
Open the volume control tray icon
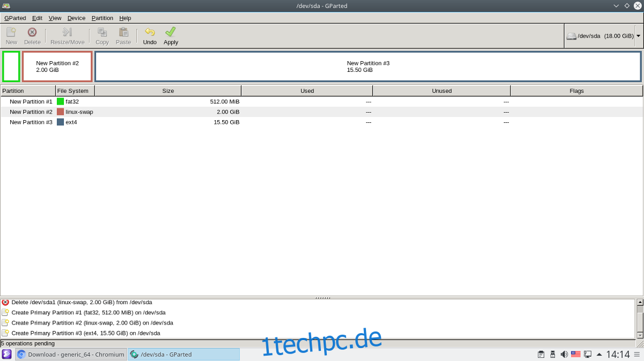(564, 354)
